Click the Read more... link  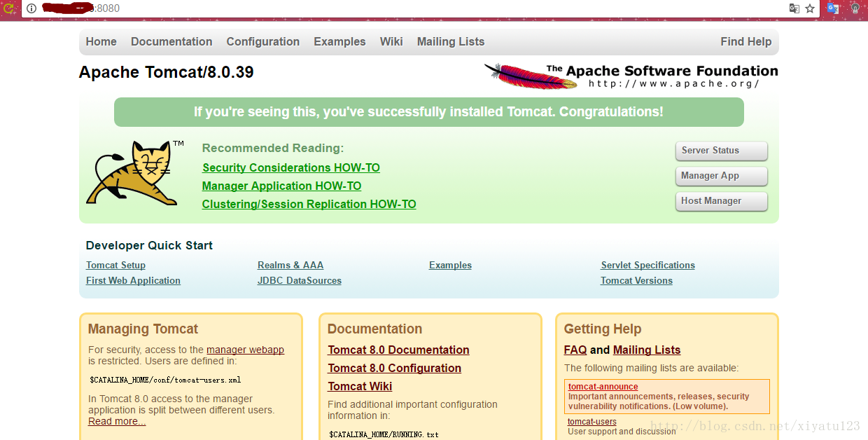[x=117, y=421]
